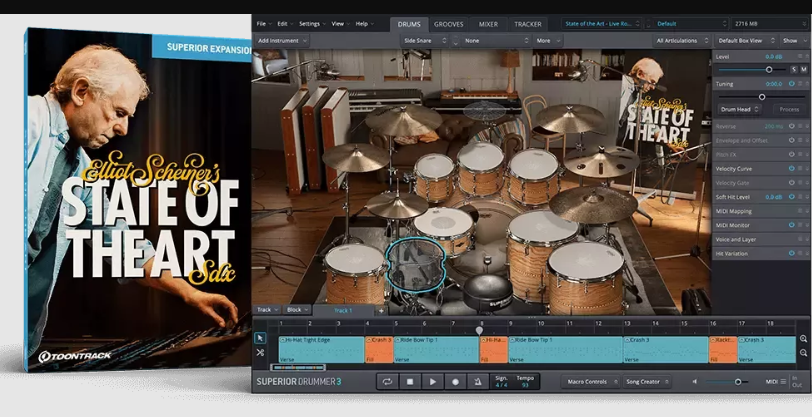This screenshot has width=812, height=417.
Task: Switch to the GROOVES tab
Action: coord(448,24)
